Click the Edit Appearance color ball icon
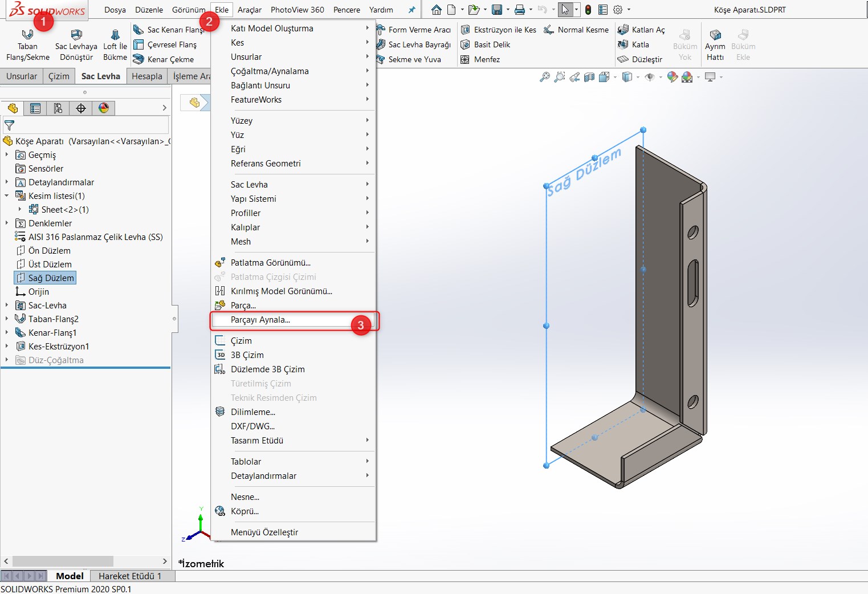 pyautogui.click(x=672, y=77)
